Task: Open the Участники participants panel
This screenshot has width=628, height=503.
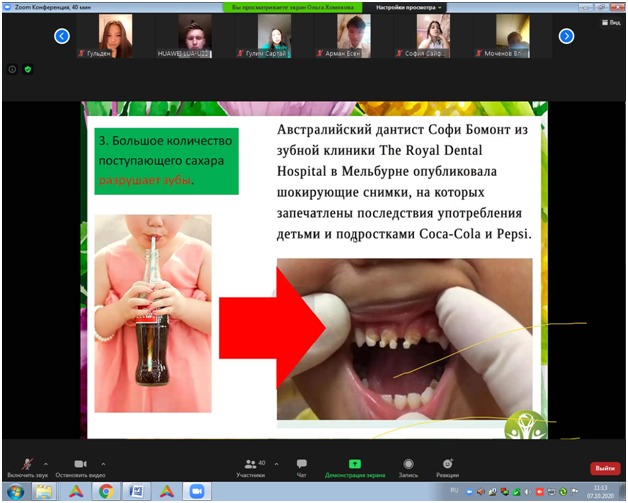Action: pos(251,466)
